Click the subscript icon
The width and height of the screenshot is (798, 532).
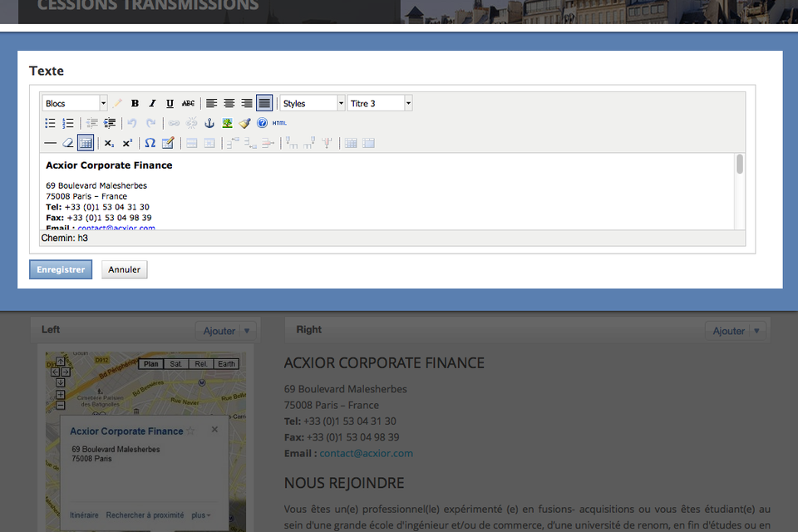[x=109, y=143]
